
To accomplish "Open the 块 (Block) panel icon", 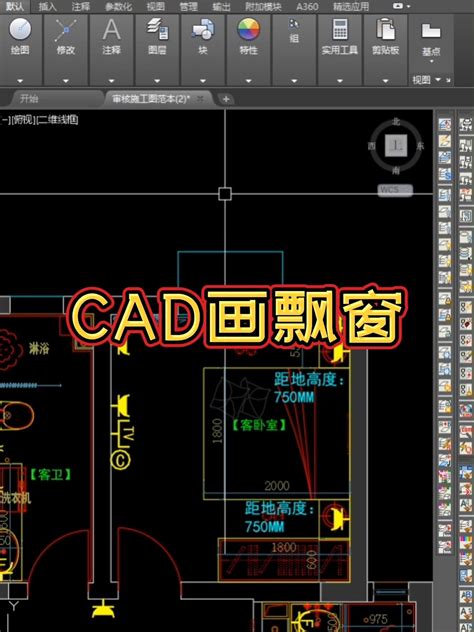I will click(x=203, y=29).
